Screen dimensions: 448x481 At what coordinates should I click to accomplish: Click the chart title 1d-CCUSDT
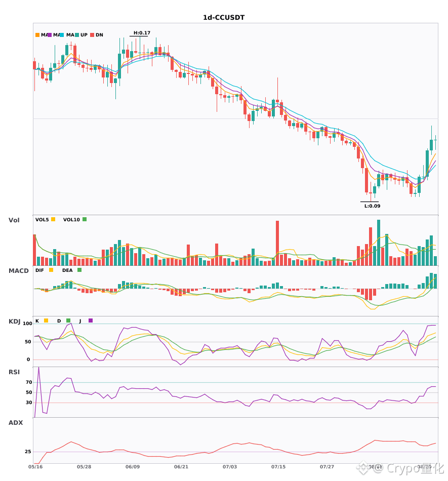point(224,18)
